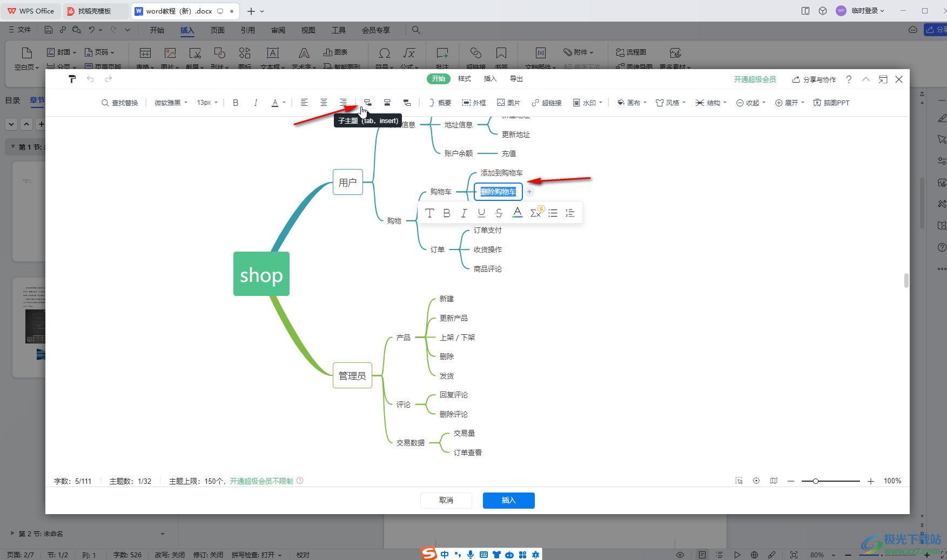Open the 水印 watermark dropdown
The height and width of the screenshot is (560, 947).
588,103
